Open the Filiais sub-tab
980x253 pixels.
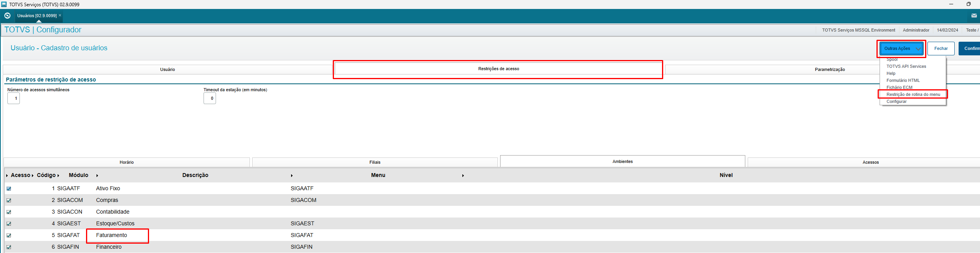(375, 162)
